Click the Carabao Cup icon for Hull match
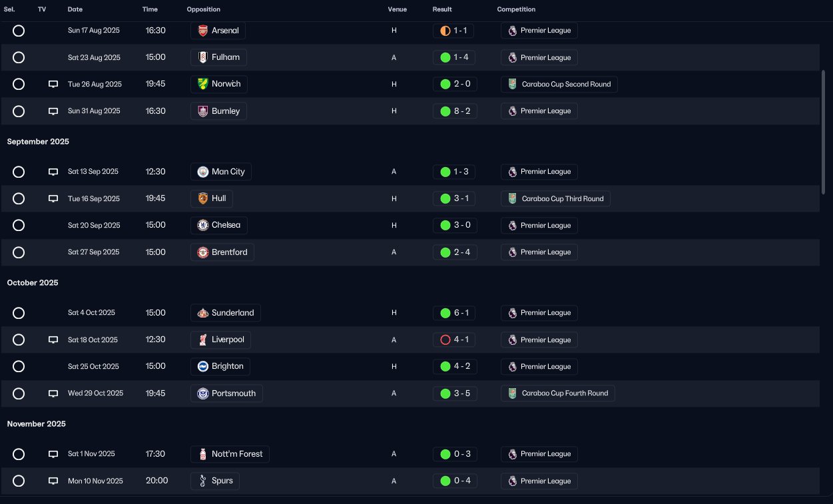The height and width of the screenshot is (504, 833). (512, 198)
